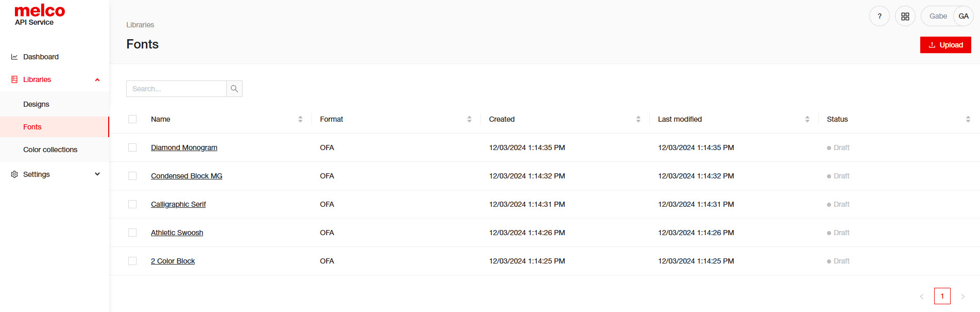Click the search magnifier icon

234,89
